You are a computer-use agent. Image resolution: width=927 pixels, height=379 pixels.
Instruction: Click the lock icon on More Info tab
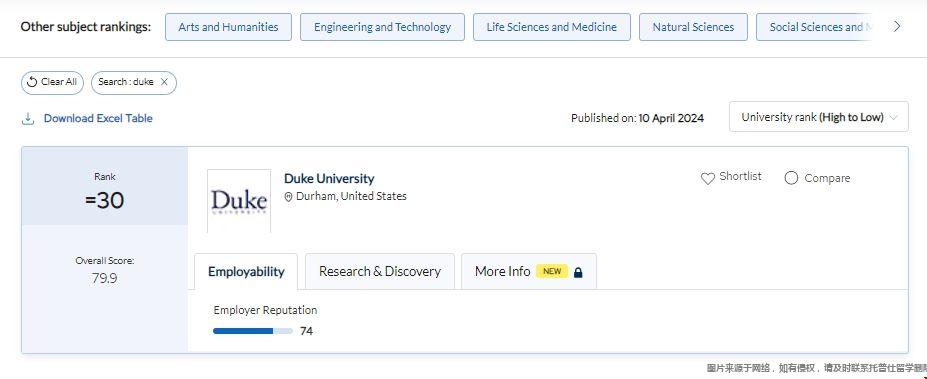click(578, 272)
